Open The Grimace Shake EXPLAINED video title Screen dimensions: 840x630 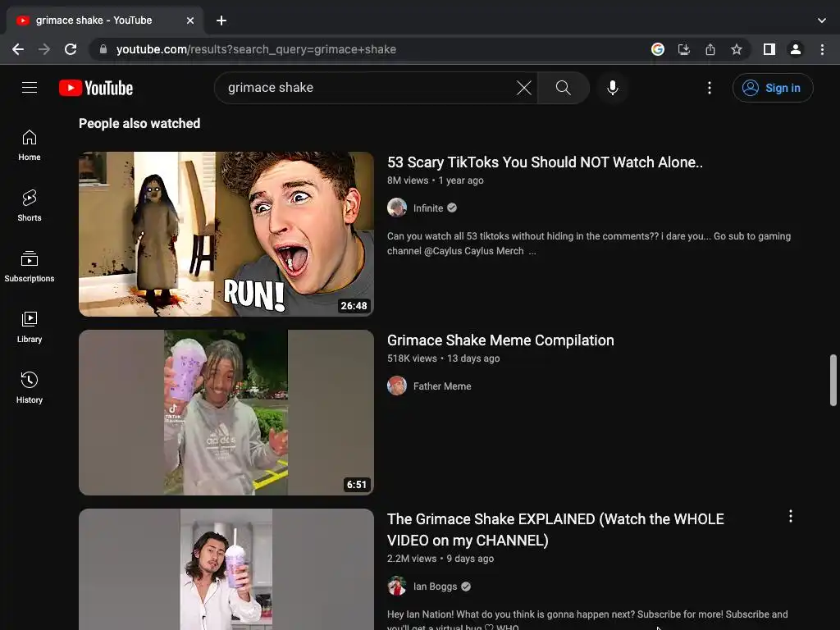pyautogui.click(x=555, y=529)
